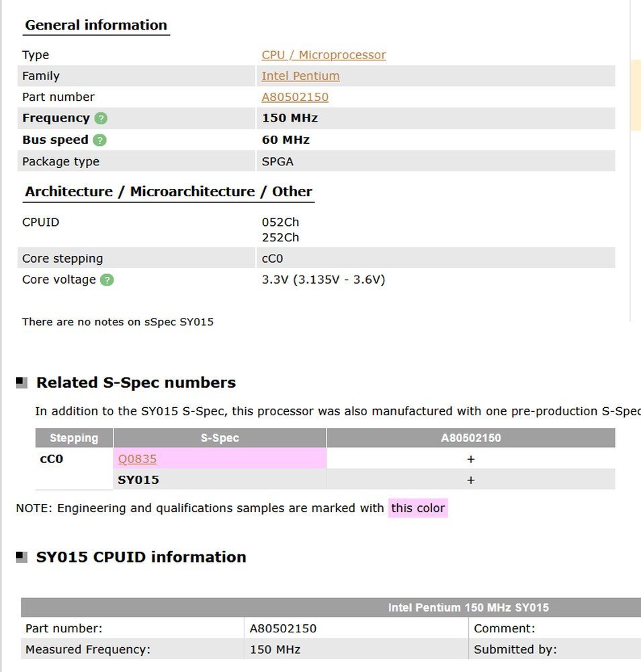Screen dimensions: 641x672
Task: Click the 'cC0' stepping cell in S-Spec table
Action: [52, 458]
